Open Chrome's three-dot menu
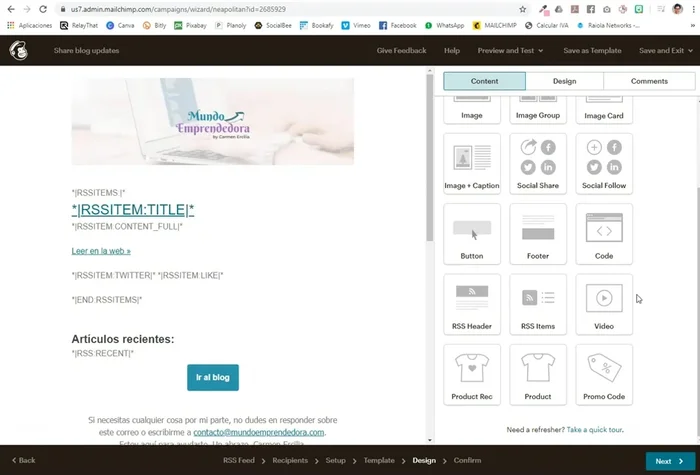Screen dimensions: 700x475 (693, 9)
